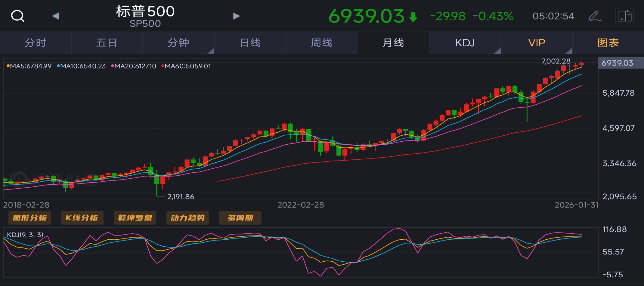This screenshot has width=644, height=286.
Task: Click the 2,191.86 low price marker
Action: point(181,197)
